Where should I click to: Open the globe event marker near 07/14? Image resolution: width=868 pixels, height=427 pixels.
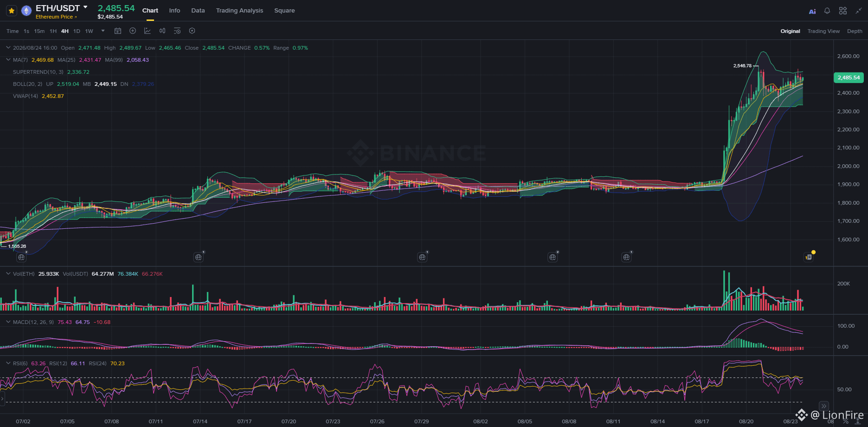point(199,257)
